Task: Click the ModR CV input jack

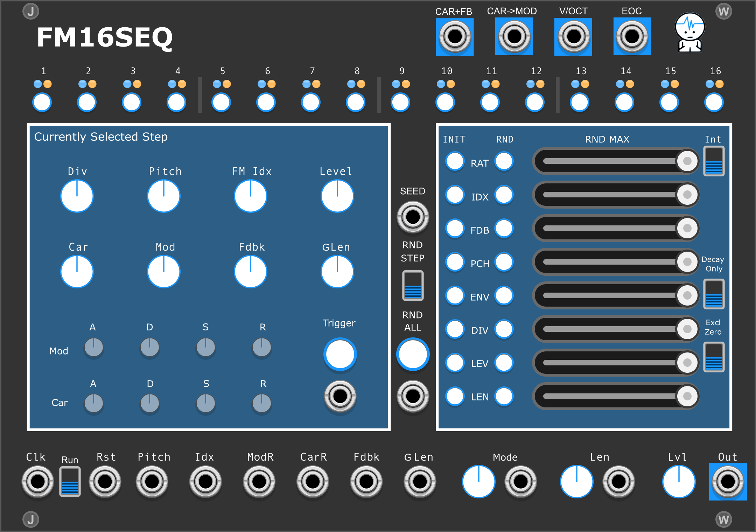Action: click(x=259, y=482)
